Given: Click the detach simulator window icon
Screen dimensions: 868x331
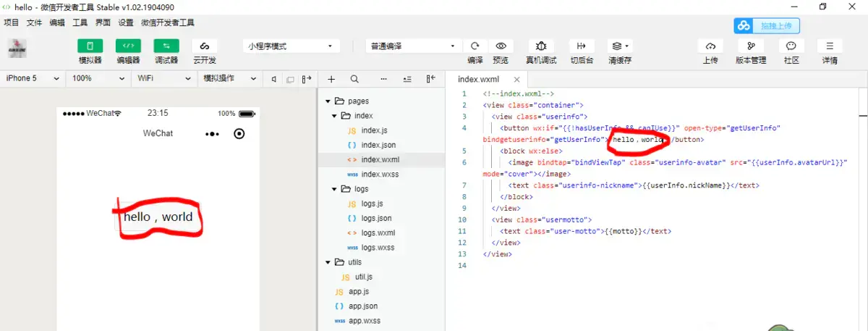Looking at the screenshot, I should 290,79.
